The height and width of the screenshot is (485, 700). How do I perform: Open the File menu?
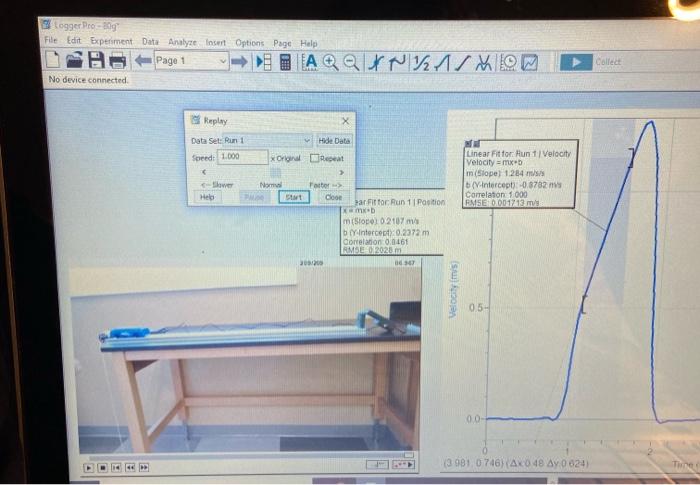point(51,40)
